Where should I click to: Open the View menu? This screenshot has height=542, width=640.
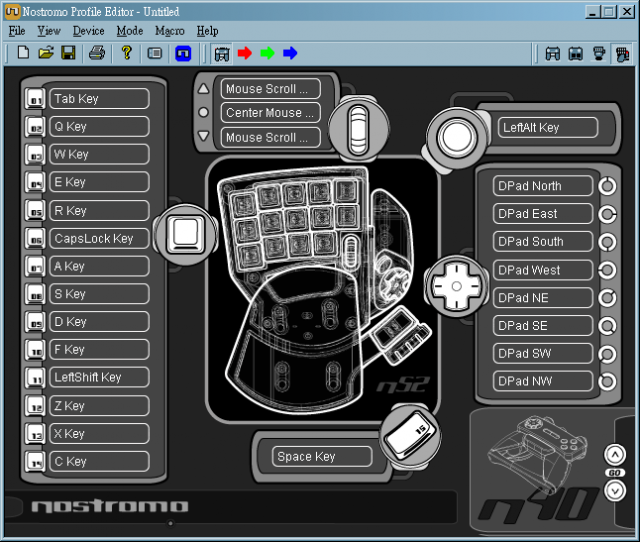click(49, 31)
